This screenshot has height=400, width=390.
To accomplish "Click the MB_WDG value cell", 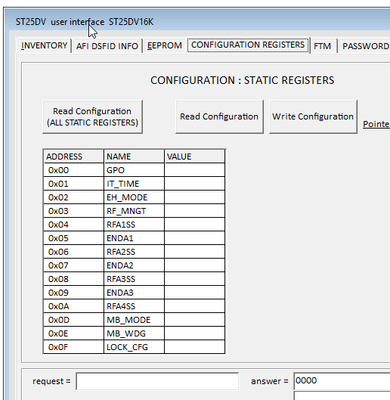I will point(194,334).
